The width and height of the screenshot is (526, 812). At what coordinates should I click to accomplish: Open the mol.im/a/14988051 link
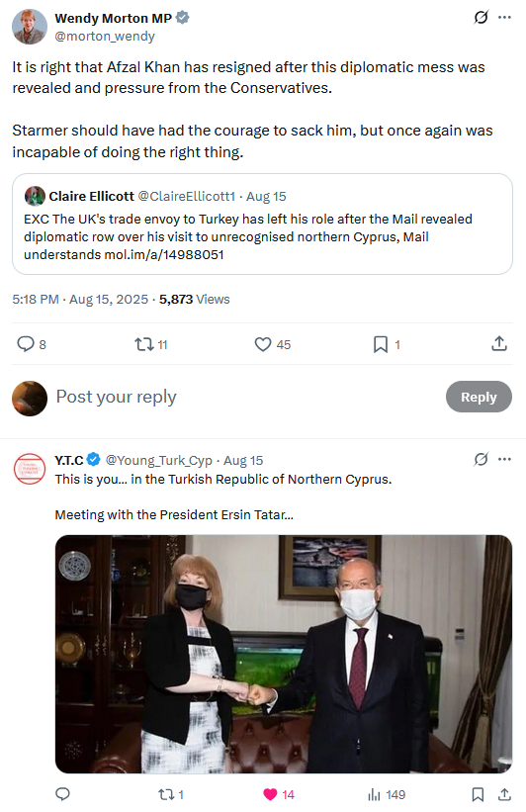point(164,255)
